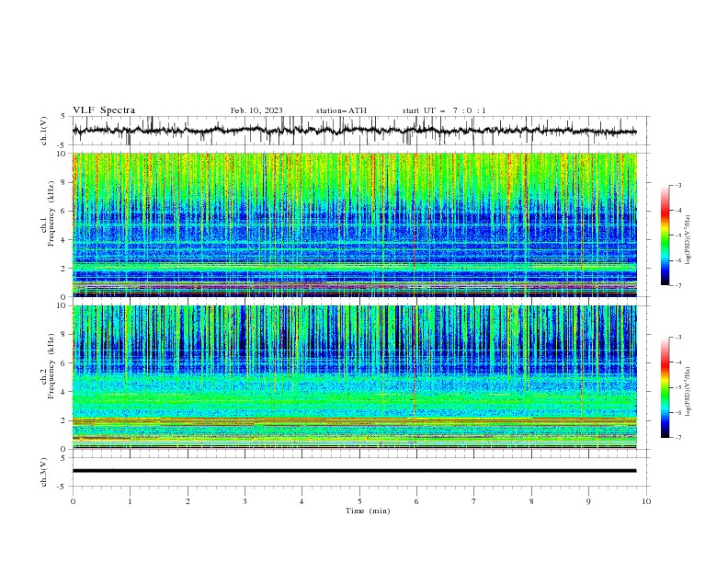728x563 pixels.
Task: Click the "VLF Spectra" plot title
Action: click(x=104, y=110)
